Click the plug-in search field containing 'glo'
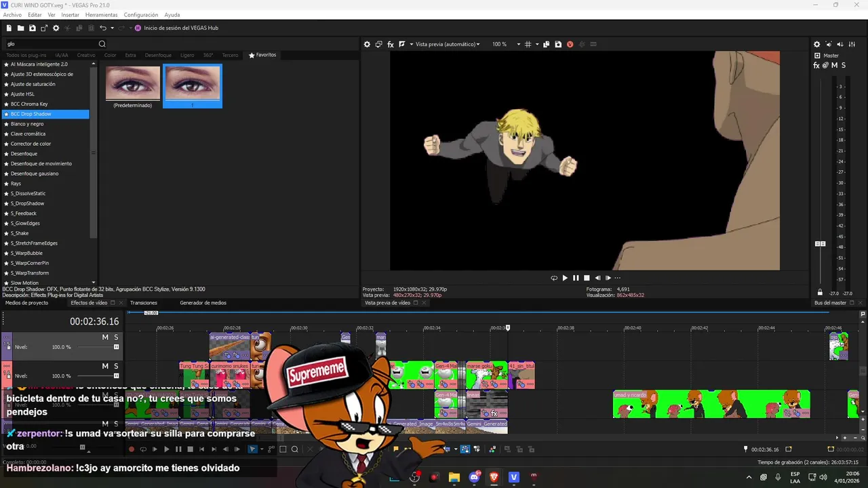Viewport: 868px width, 488px height. [x=52, y=44]
